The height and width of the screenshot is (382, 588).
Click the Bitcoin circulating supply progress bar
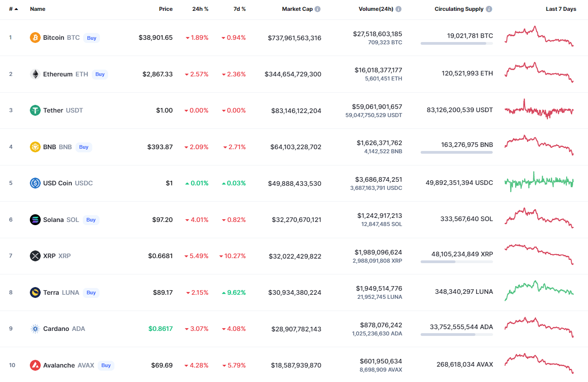(x=456, y=43)
